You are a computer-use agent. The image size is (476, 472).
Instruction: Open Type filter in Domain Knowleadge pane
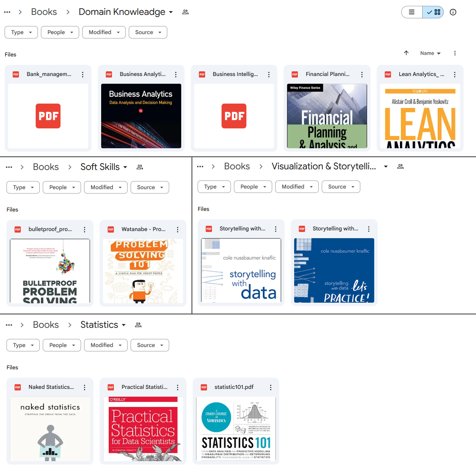pyautogui.click(x=21, y=32)
